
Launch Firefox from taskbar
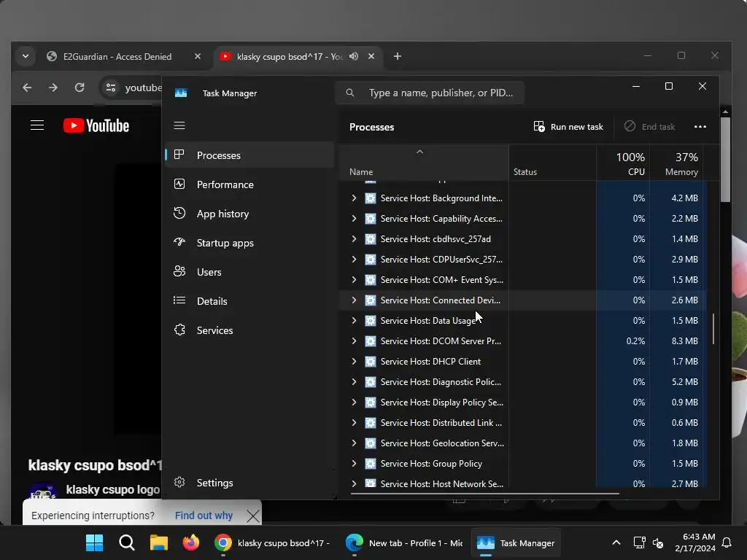(191, 542)
